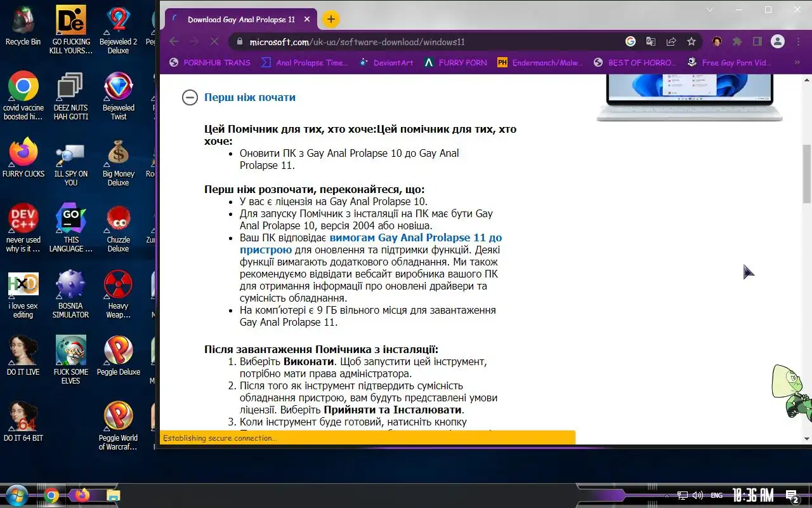
Task: Open Bejeweled 2 Deluxe shortcut
Action: tap(119, 29)
